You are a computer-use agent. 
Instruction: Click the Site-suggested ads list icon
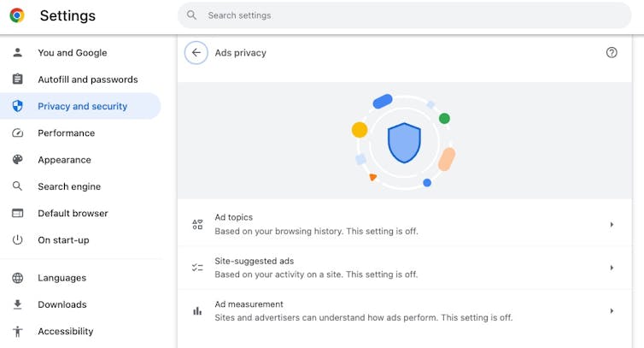point(197,268)
